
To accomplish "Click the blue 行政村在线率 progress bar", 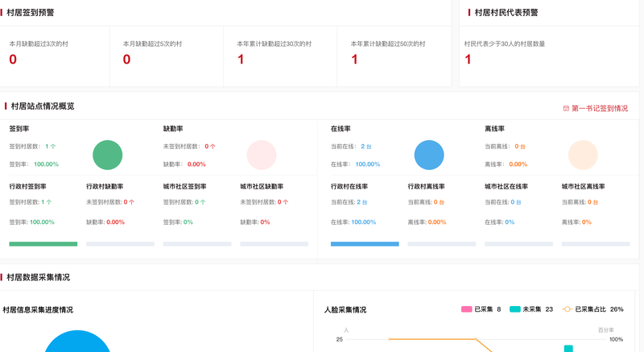I will tap(365, 244).
